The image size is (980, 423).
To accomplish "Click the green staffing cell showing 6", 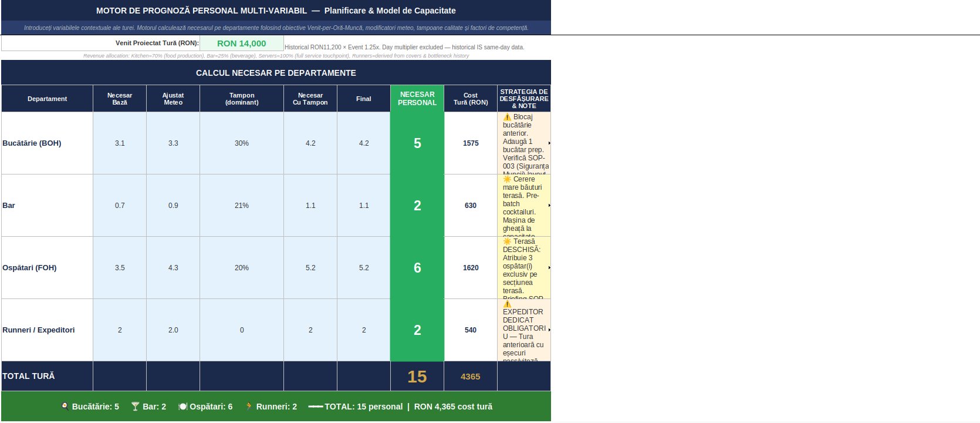I will point(417,268).
